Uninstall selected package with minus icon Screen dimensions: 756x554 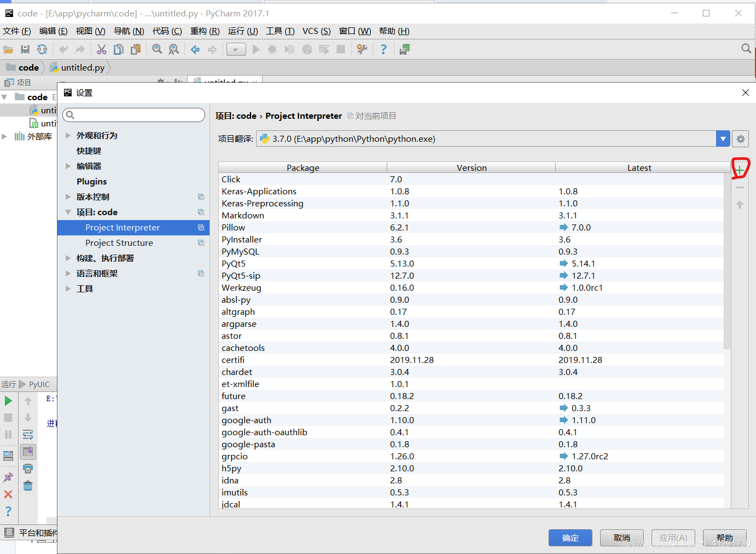click(740, 187)
